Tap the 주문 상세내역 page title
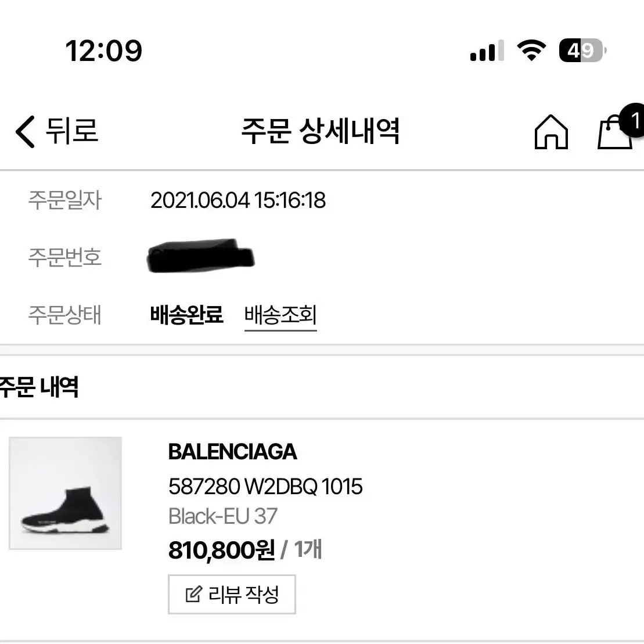 coord(321,131)
